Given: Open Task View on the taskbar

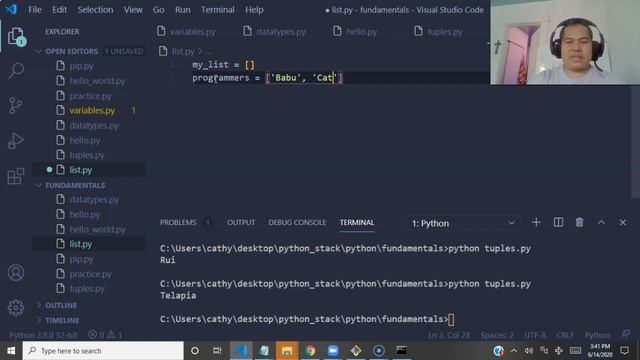Looking at the screenshot, I should (x=217, y=351).
